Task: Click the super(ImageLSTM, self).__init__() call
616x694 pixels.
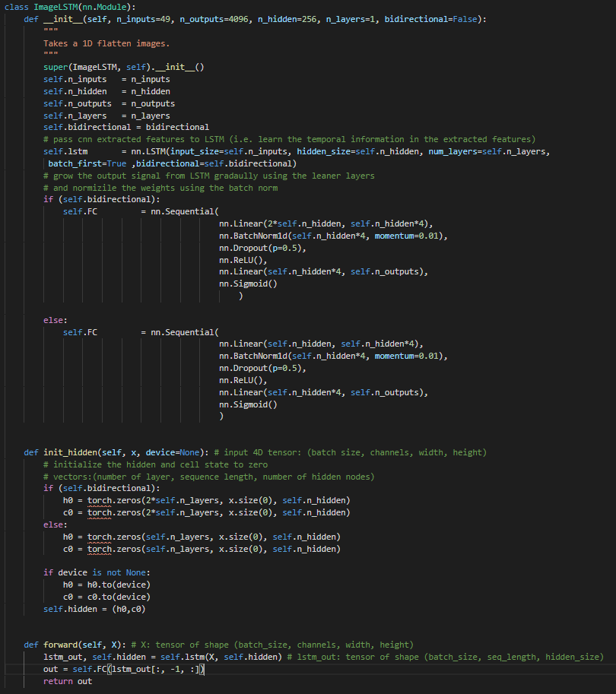Action: (x=123, y=67)
